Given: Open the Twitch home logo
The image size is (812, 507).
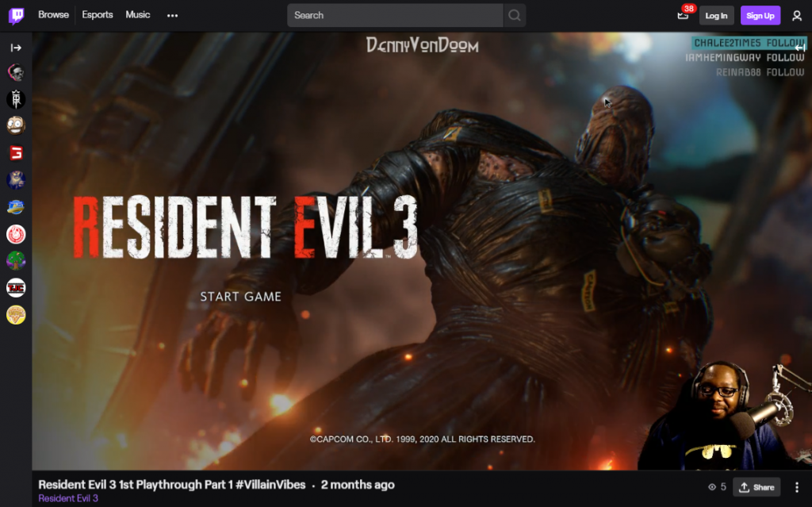Looking at the screenshot, I should (x=16, y=16).
